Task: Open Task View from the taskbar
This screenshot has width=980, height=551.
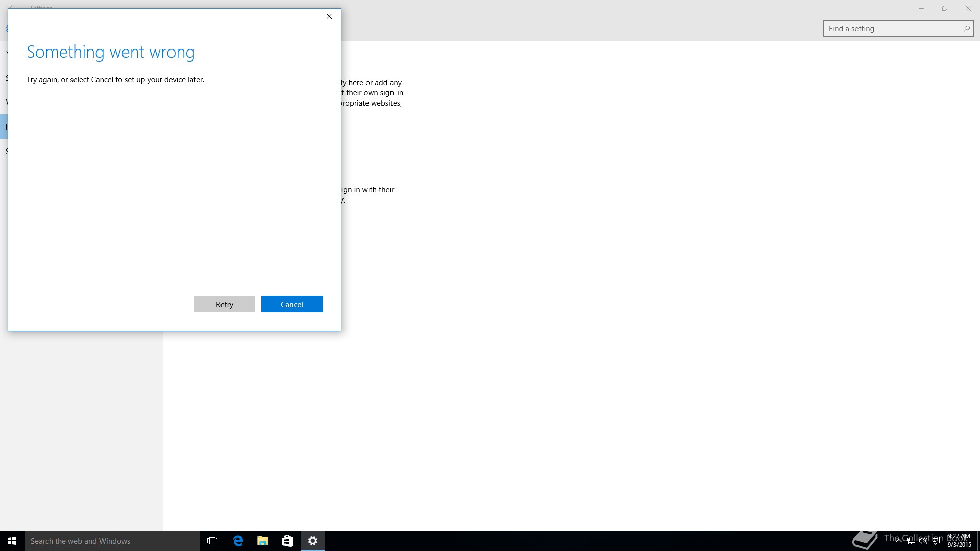Action: pos(212,541)
